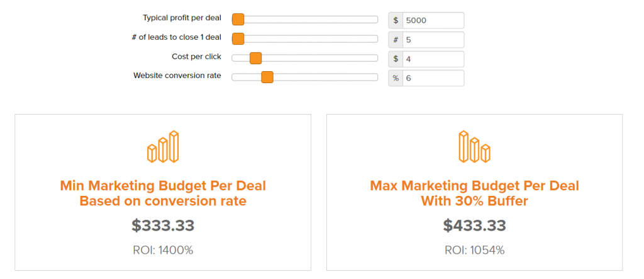Click the $333.33 budget amount
The image size is (644, 279).
pyautogui.click(x=163, y=225)
